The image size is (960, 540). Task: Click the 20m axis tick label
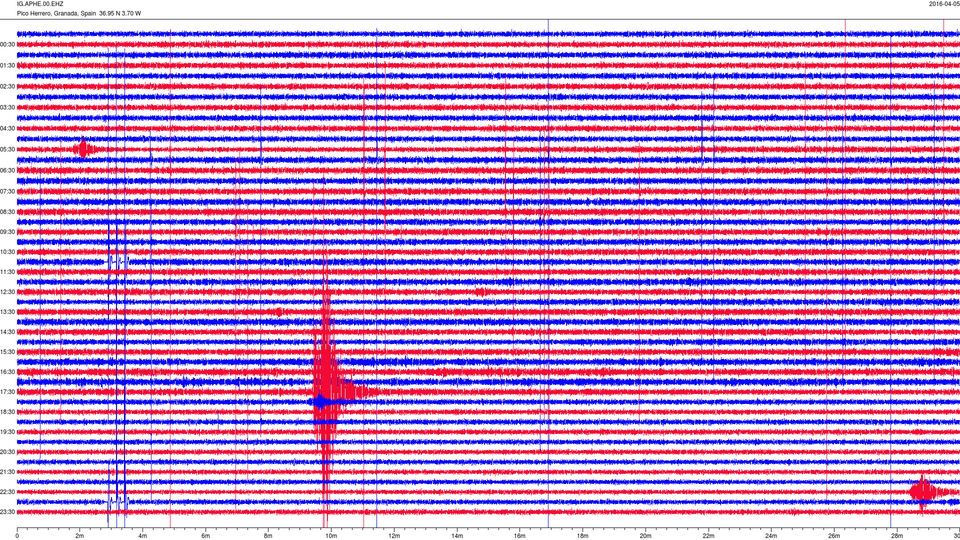(x=645, y=536)
